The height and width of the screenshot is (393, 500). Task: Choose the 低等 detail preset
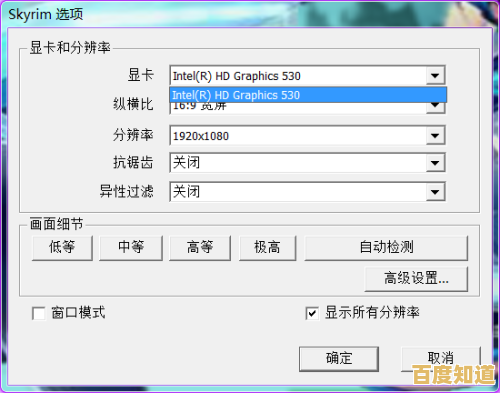pos(62,248)
